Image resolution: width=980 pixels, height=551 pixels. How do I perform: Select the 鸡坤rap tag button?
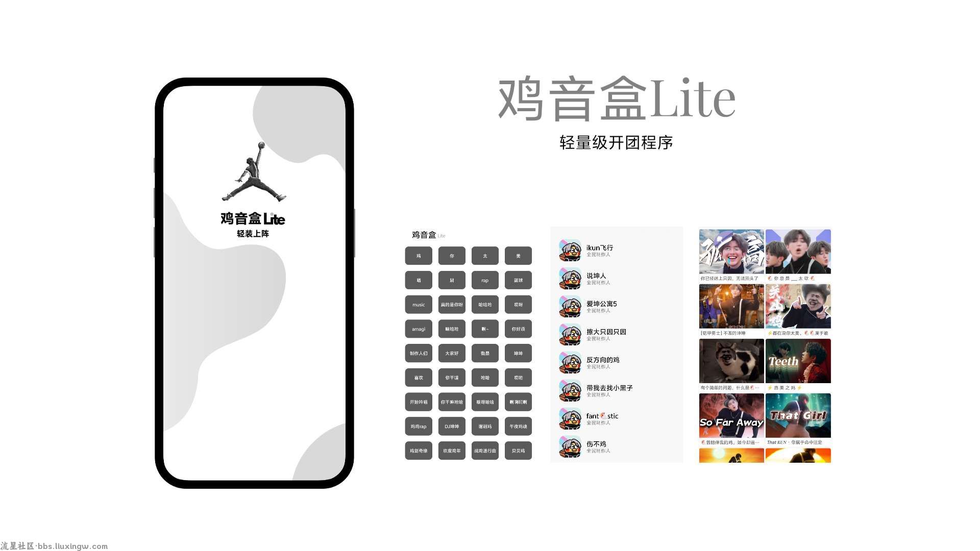419,426
